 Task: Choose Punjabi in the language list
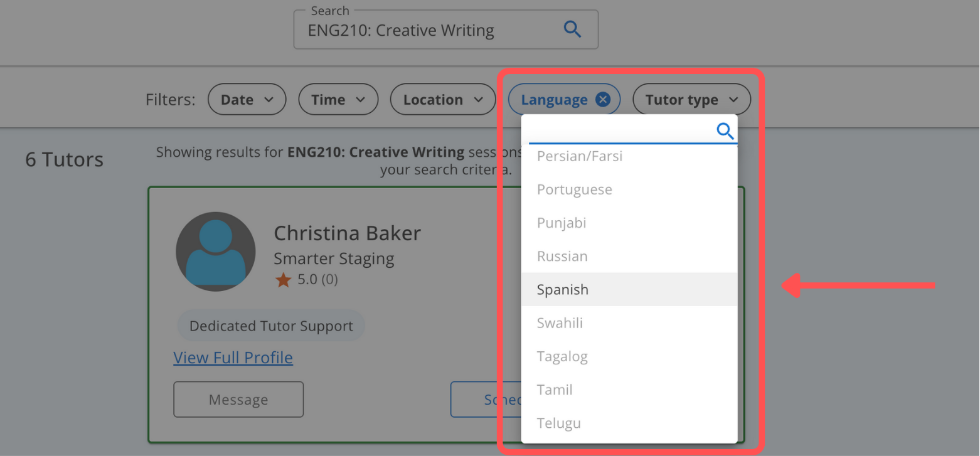[x=629, y=223]
